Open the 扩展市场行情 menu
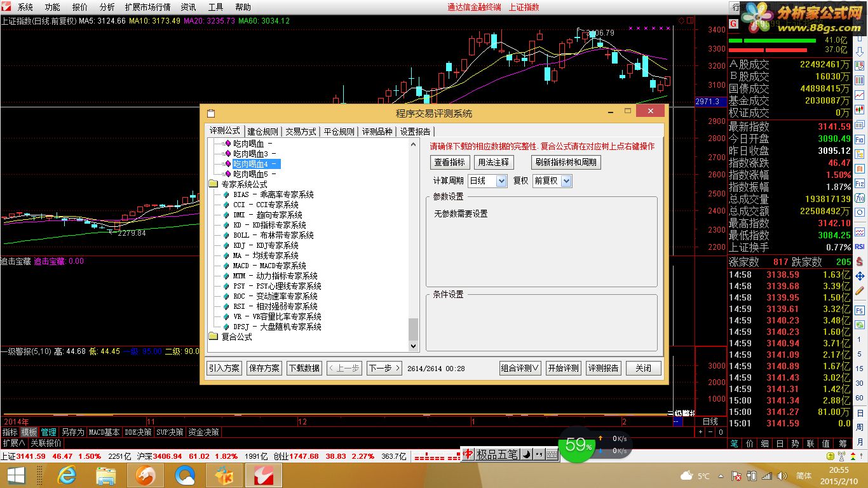The image size is (868, 488). [x=147, y=7]
